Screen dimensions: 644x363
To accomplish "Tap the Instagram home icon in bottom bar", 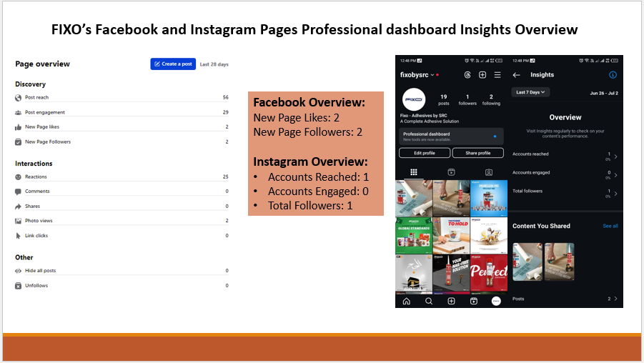I will pyautogui.click(x=407, y=301).
